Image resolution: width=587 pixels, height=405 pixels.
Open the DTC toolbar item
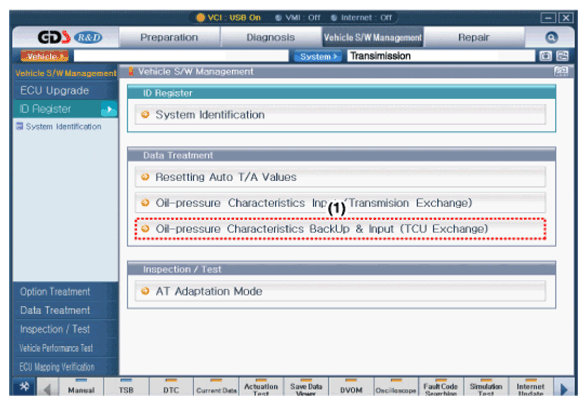171,387
